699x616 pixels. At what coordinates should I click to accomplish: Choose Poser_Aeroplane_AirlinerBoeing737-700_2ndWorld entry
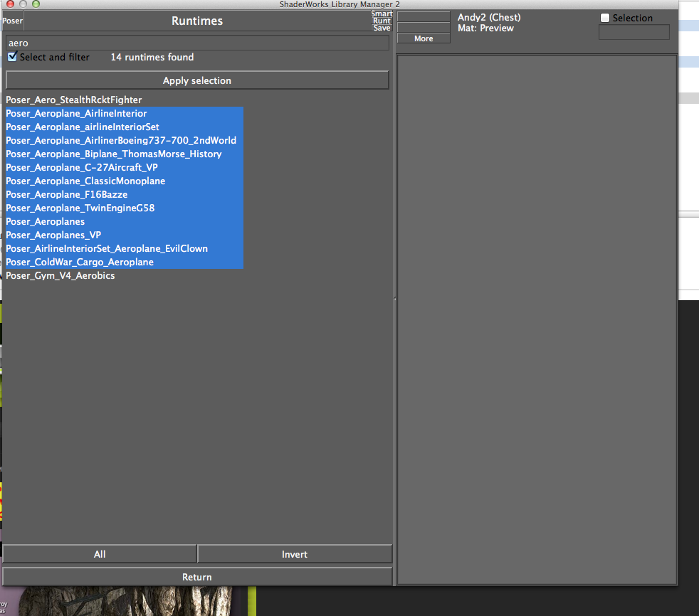(x=121, y=141)
